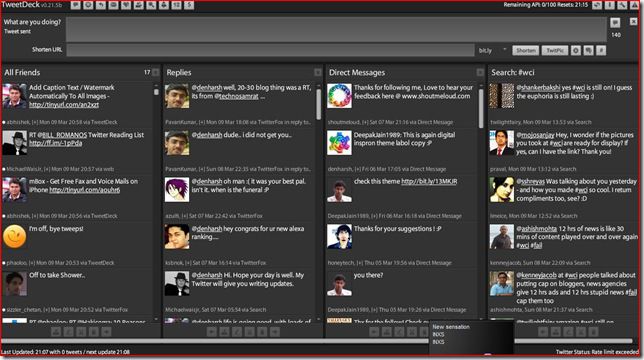Open @ashishmohta mention in Search column
This screenshot has width=644, height=360.
[x=536, y=229]
